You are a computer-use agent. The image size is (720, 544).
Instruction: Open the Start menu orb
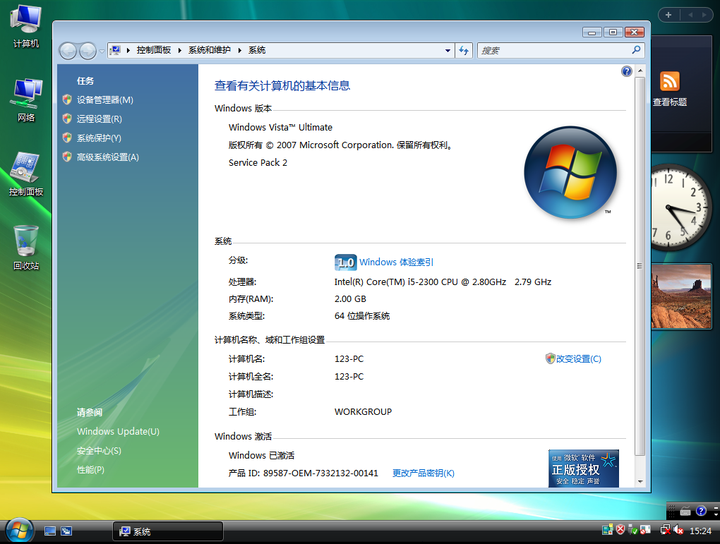[x=19, y=531]
